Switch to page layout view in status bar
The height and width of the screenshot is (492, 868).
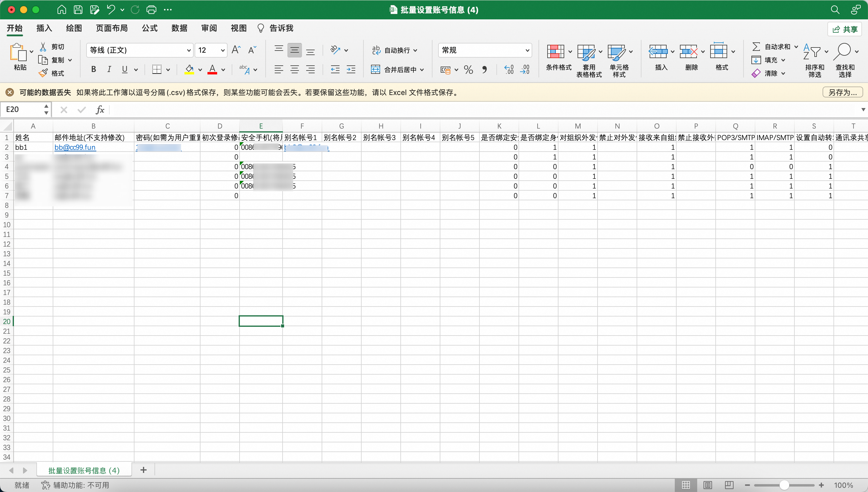[x=707, y=485]
